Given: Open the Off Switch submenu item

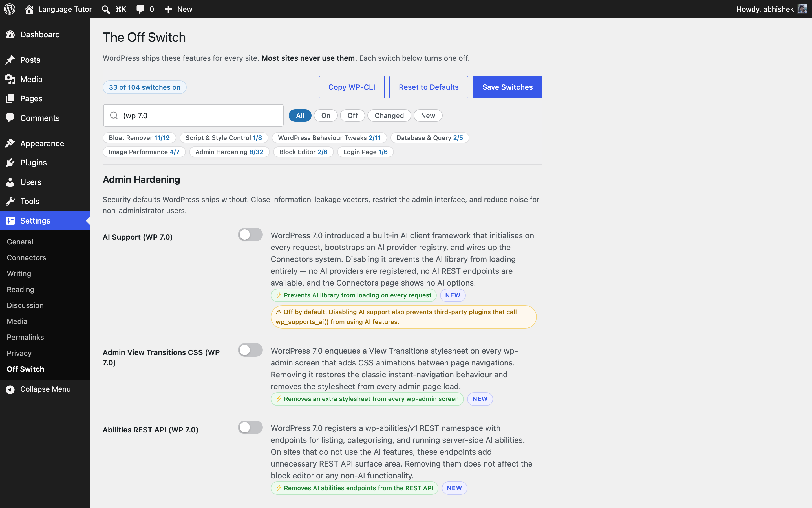Looking at the screenshot, I should [x=25, y=369].
